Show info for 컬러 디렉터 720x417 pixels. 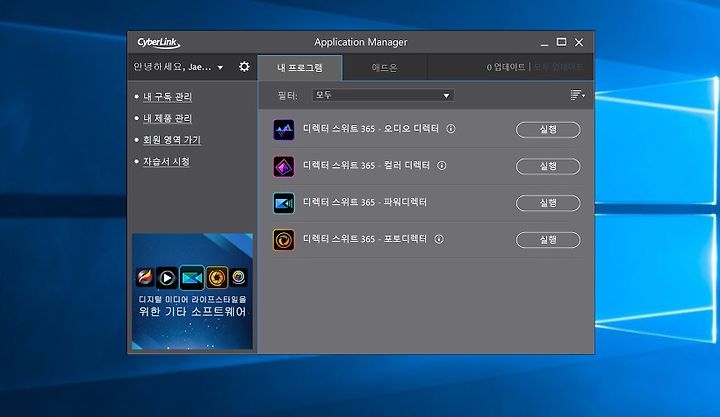pyautogui.click(x=442, y=165)
